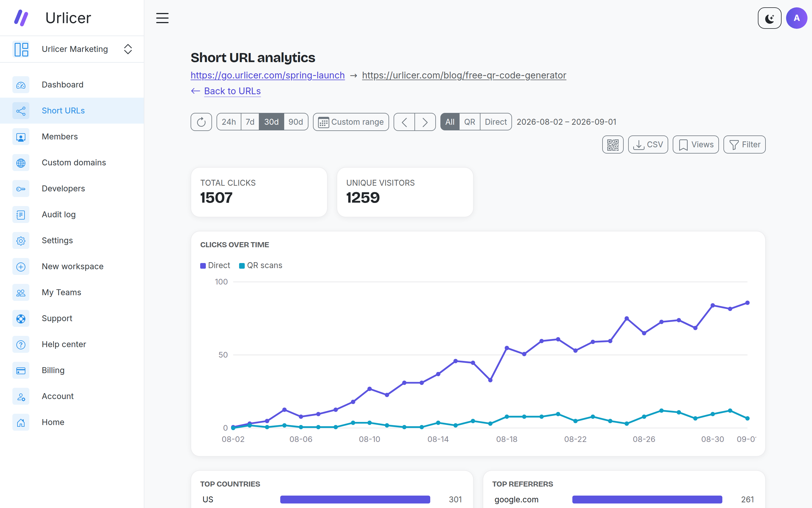Click the QR code button
The image size is (812, 508).
(x=613, y=145)
